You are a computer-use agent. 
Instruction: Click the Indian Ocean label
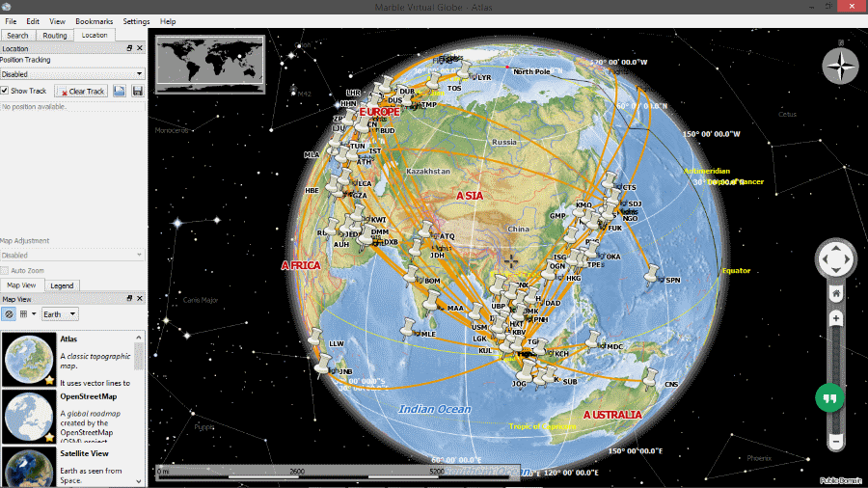click(x=435, y=409)
